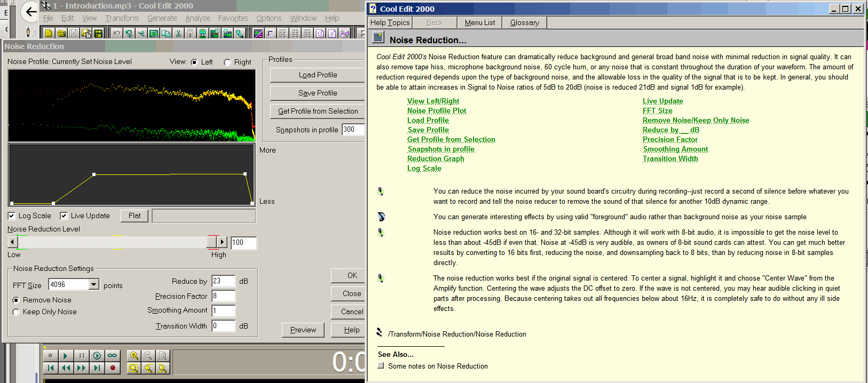The height and width of the screenshot is (383, 868).
Task: Click Help Topics in the help window
Action: (390, 22)
